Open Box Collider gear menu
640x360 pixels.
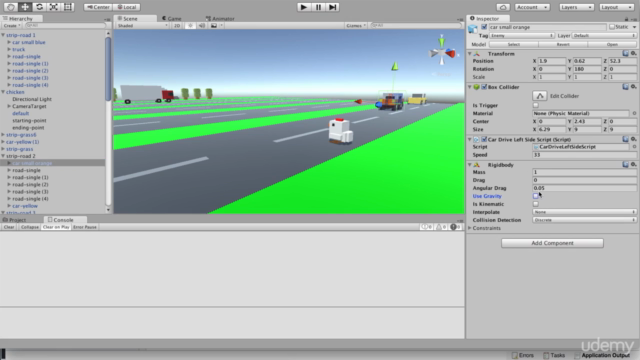click(633, 87)
